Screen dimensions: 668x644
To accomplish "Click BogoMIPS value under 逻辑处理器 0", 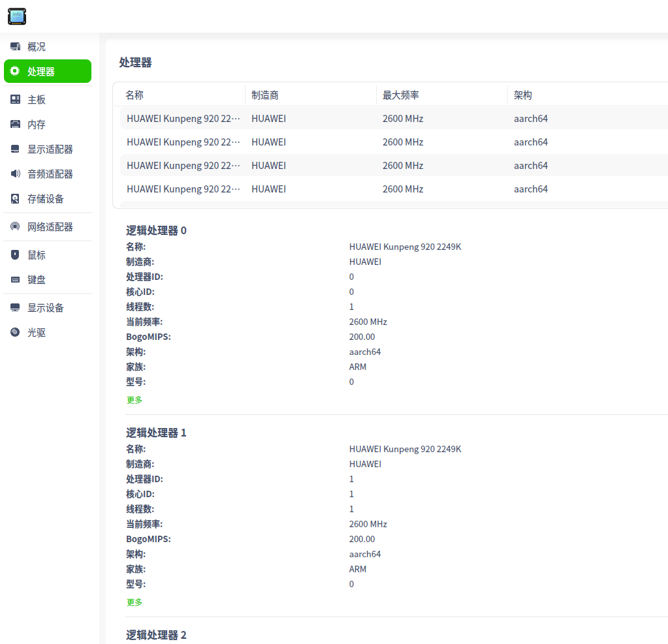I will 362,337.
